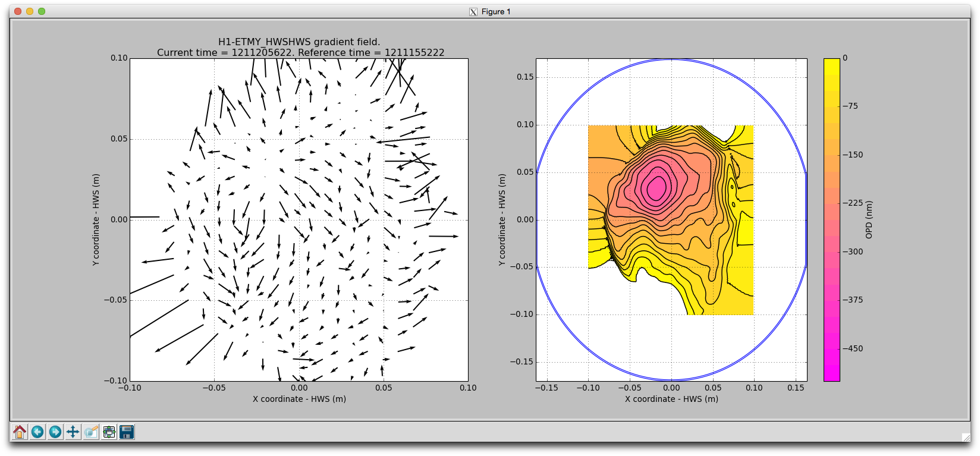The image size is (980, 456).
Task: Maximize the window using the green button
Action: [42, 11]
